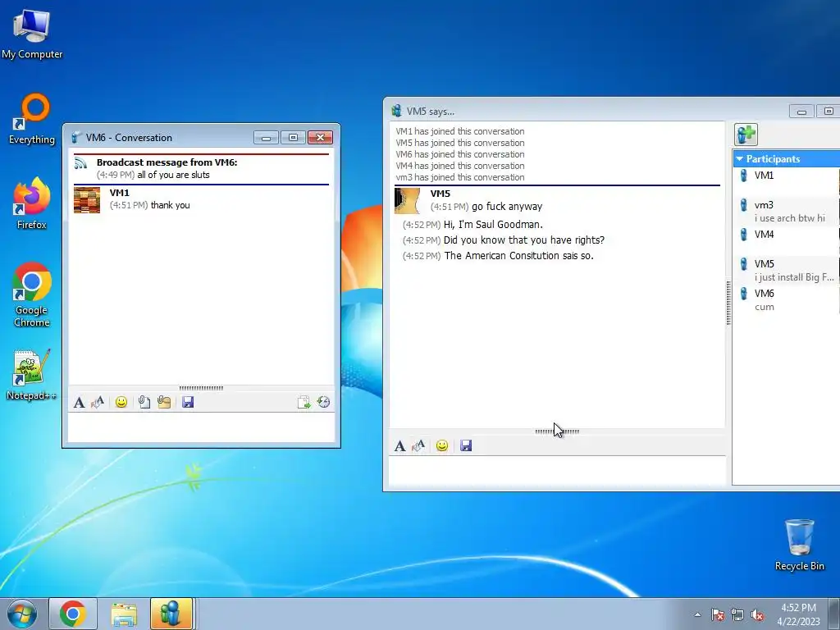
Task: Click the Windows Start orb
Action: (x=21, y=614)
